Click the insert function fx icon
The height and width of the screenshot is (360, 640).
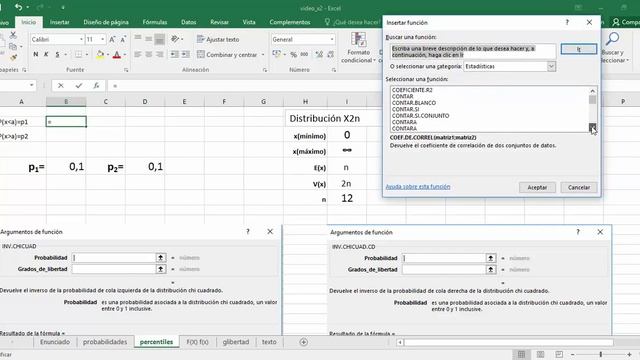point(96,85)
